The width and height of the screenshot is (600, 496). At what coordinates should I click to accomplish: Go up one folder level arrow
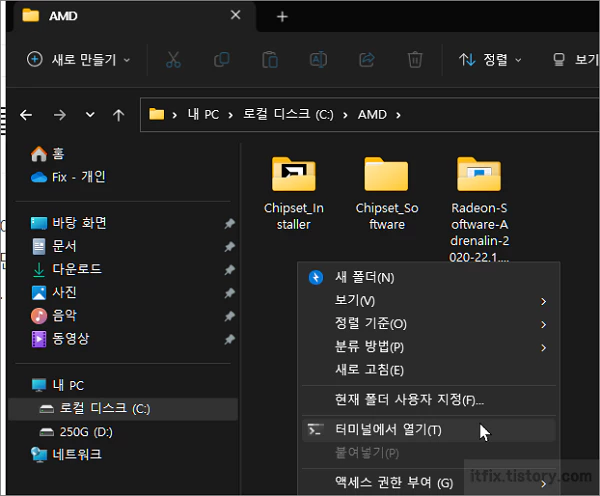pyautogui.click(x=119, y=115)
